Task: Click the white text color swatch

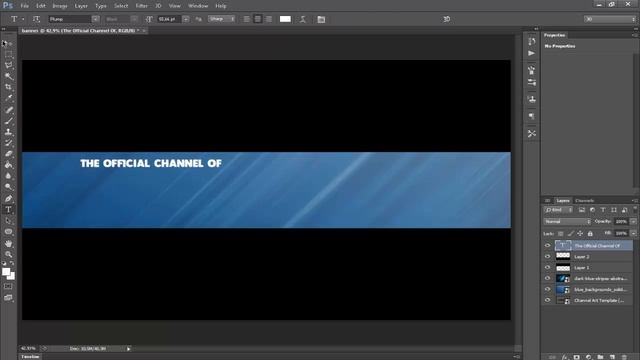Action: pyautogui.click(x=285, y=19)
